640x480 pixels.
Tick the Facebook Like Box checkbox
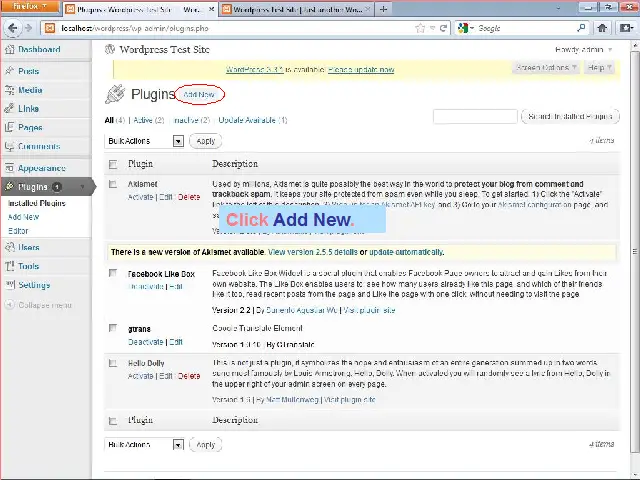[x=113, y=273]
